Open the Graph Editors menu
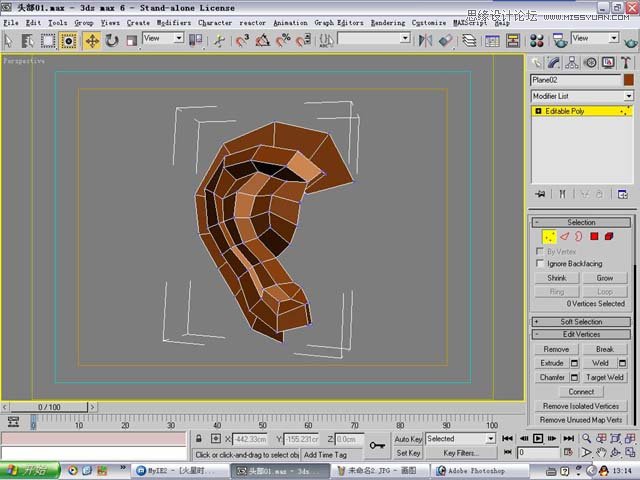 click(x=339, y=23)
